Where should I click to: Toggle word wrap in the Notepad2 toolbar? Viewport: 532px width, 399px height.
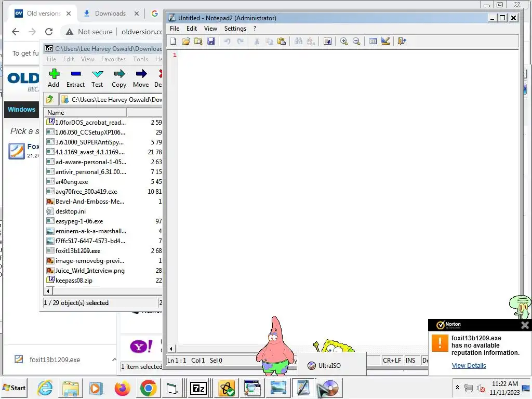327,41
